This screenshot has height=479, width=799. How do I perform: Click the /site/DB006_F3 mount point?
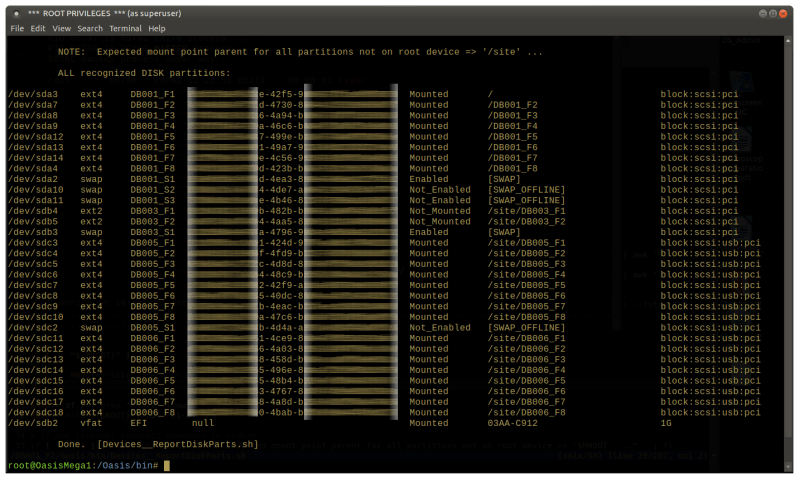pos(526,360)
